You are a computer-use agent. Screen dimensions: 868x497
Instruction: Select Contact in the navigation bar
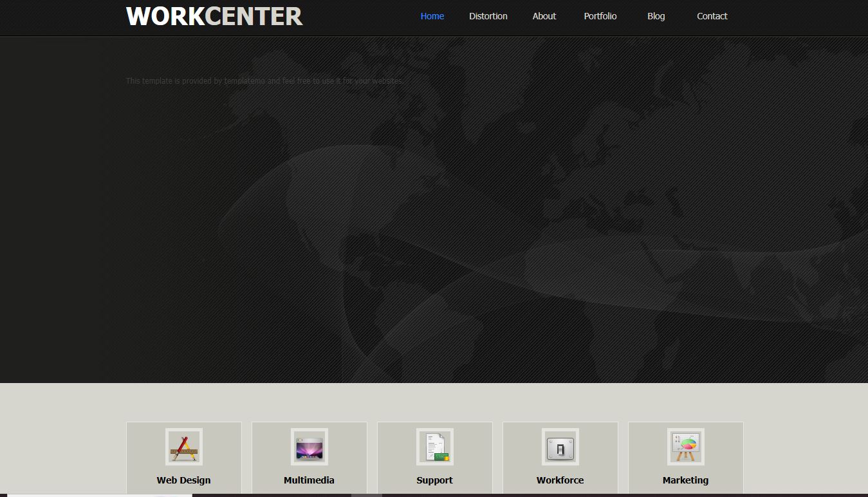tap(712, 16)
